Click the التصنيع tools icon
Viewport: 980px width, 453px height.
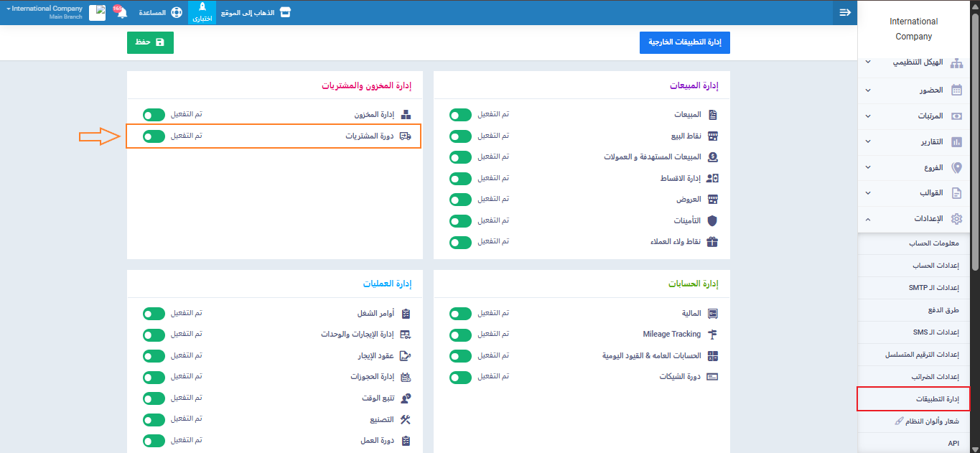point(405,420)
